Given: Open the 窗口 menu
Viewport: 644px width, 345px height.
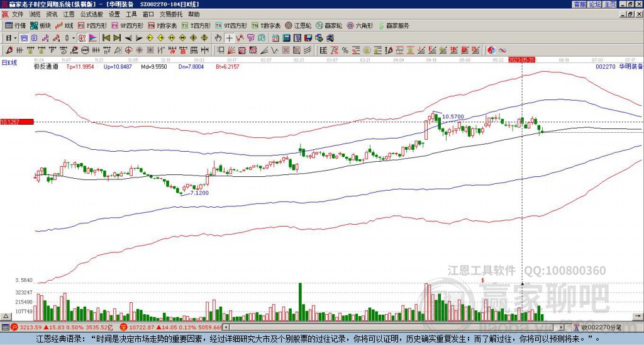Looking at the screenshot, I should click(148, 14).
